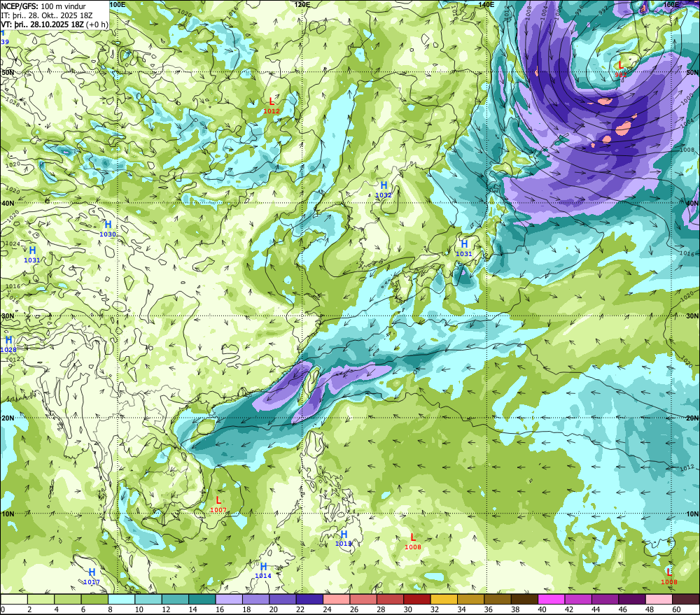The height and width of the screenshot is (615, 700).
Task: Pick the dark brown 38–40 legend swatch
Action: tap(524, 599)
